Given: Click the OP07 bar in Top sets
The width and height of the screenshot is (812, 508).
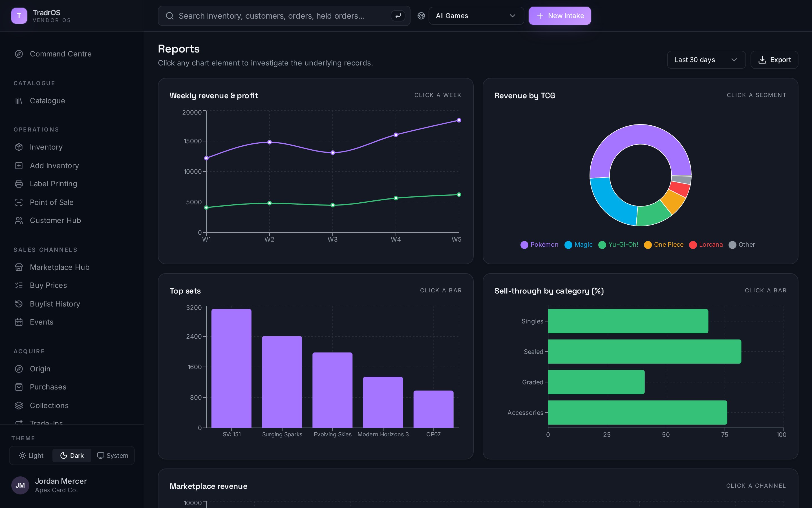Looking at the screenshot, I should point(434,409).
